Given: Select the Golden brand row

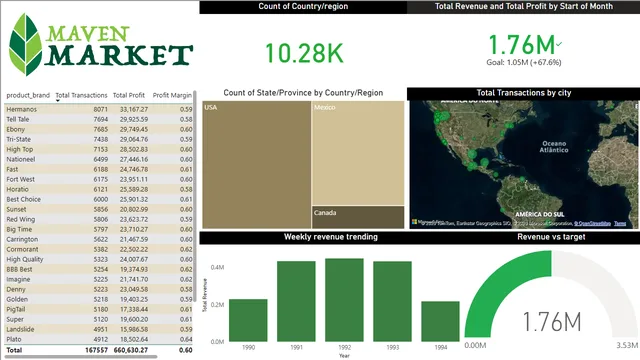Looking at the screenshot, I should click(x=99, y=300).
